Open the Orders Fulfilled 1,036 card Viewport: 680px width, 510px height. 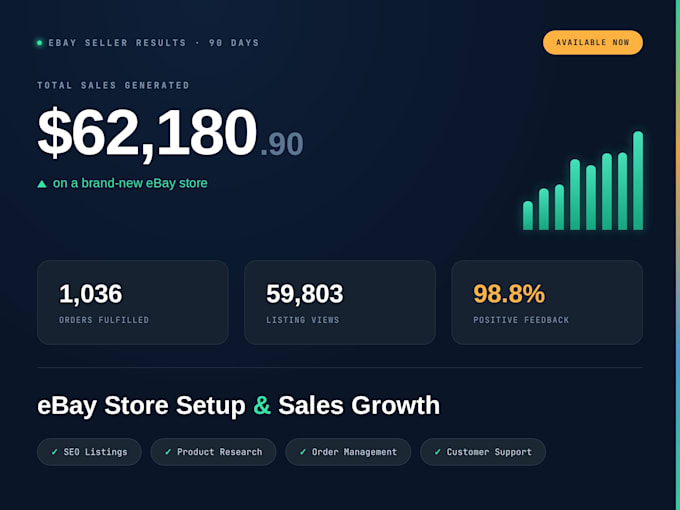pos(133,303)
